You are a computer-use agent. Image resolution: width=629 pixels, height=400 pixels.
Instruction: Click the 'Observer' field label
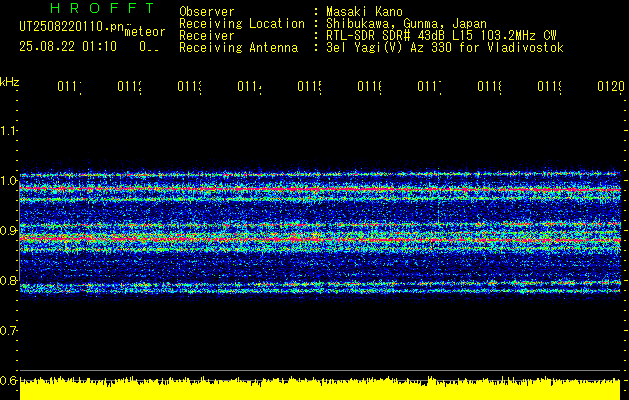tap(207, 11)
